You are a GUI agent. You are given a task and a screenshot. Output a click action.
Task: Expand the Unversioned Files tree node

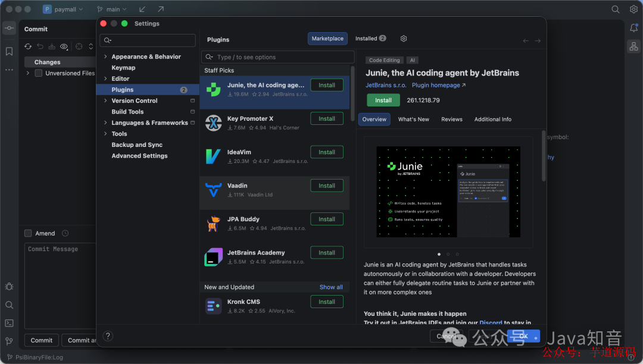(x=28, y=73)
